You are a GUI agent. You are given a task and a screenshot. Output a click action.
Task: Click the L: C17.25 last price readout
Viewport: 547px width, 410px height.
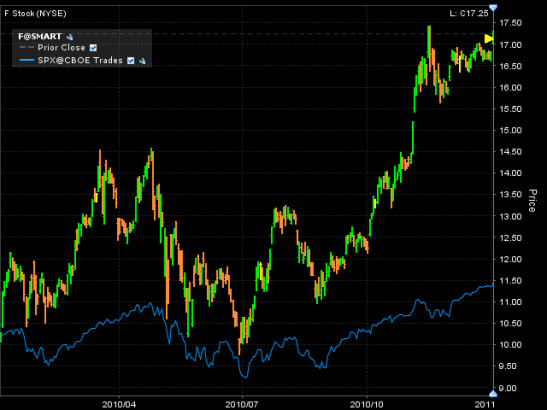click(469, 14)
